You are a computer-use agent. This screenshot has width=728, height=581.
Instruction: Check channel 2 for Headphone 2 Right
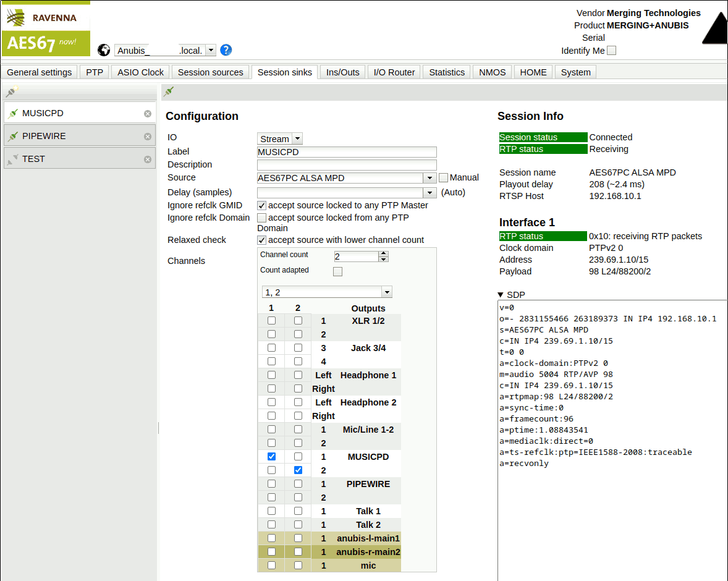click(298, 416)
